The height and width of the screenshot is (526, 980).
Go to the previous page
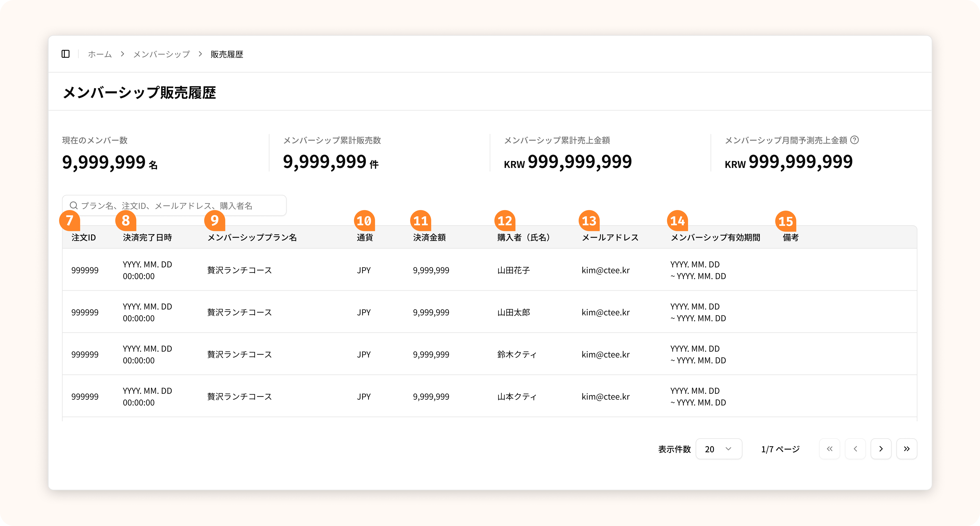click(x=855, y=449)
